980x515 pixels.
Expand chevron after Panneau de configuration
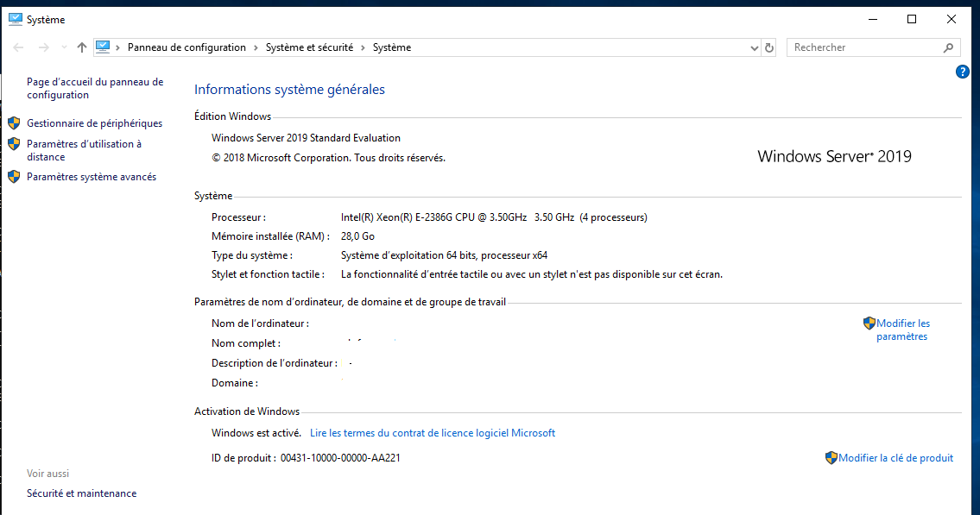pyautogui.click(x=256, y=47)
